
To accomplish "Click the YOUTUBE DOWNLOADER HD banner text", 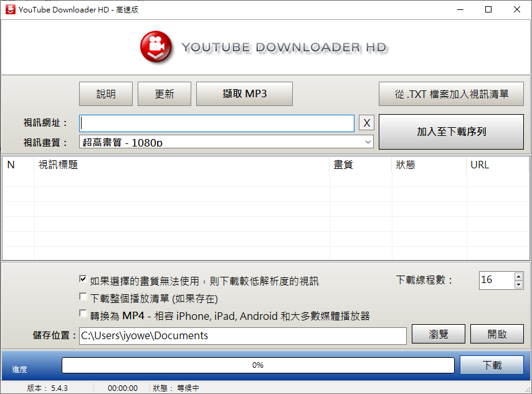I will (284, 47).
